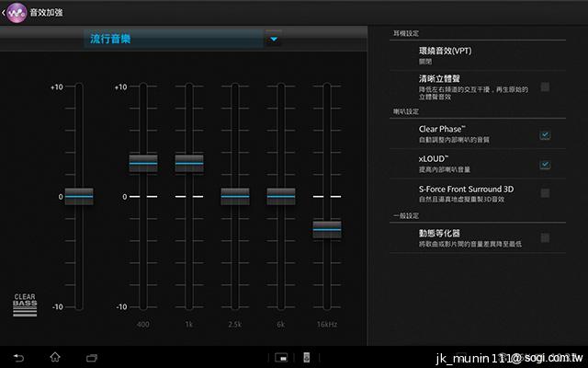This screenshot has width=588, height=368.
Task: Open the small app launcher in navigation bar
Action: (x=281, y=358)
